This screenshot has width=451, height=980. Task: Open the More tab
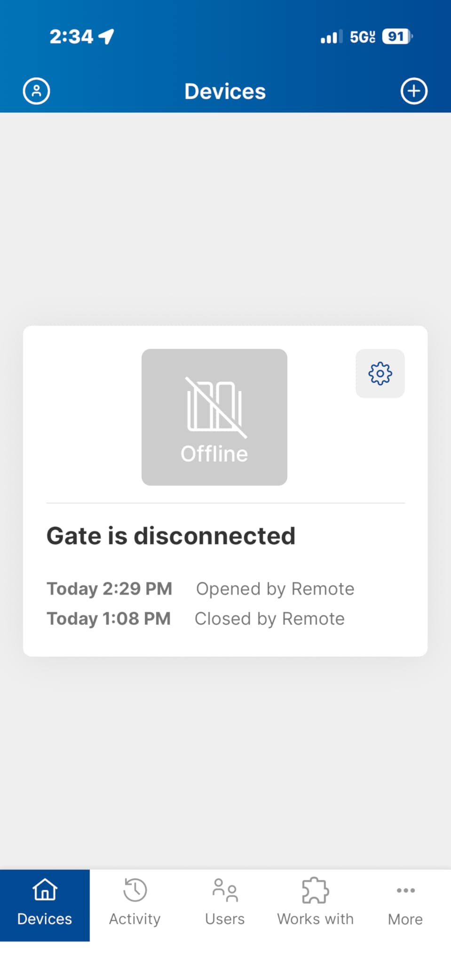pos(405,904)
